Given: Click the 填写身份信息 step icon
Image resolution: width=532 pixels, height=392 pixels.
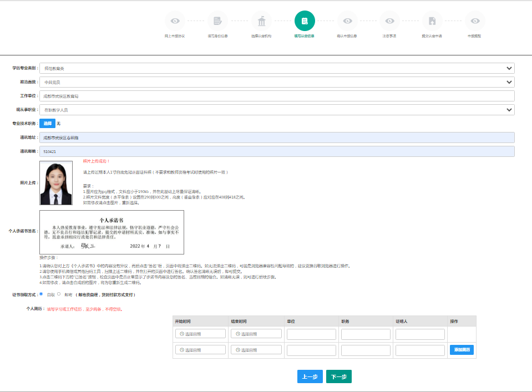Looking at the screenshot, I should pyautogui.click(x=218, y=21).
